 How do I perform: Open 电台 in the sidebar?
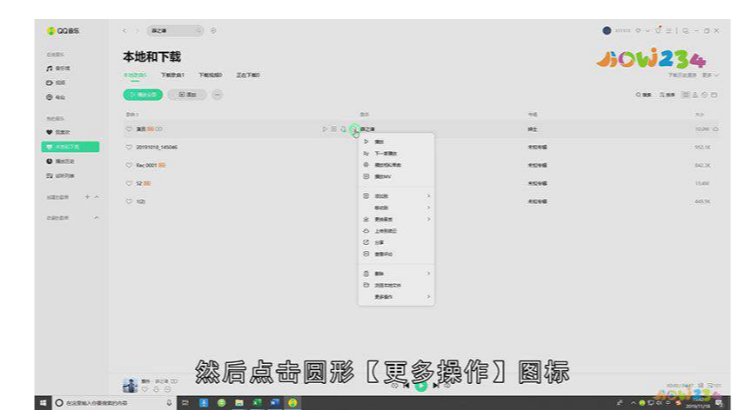[56, 97]
